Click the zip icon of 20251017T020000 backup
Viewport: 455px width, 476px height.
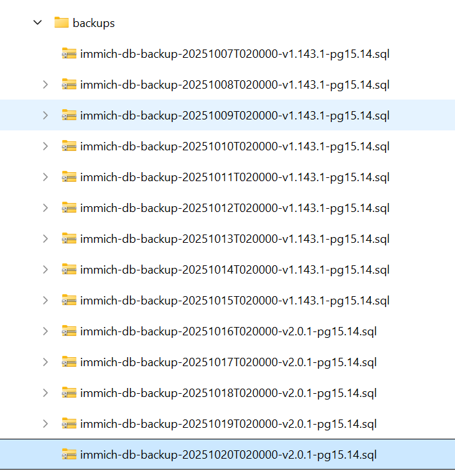click(69, 362)
